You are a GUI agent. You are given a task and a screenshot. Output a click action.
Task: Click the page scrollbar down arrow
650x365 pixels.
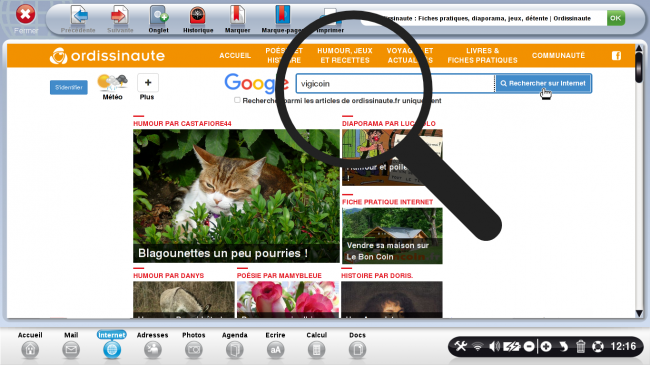639,313
